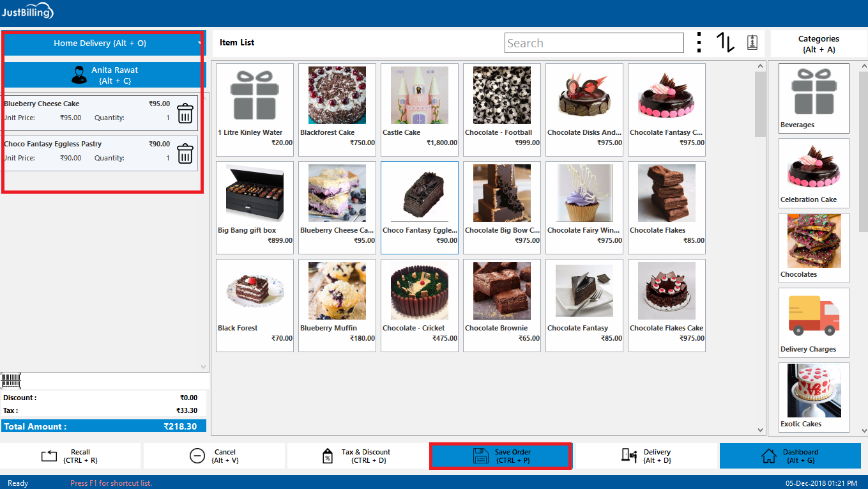Select Blueberry Cheese Cake order line
The image size is (868, 489).
pyautogui.click(x=100, y=113)
